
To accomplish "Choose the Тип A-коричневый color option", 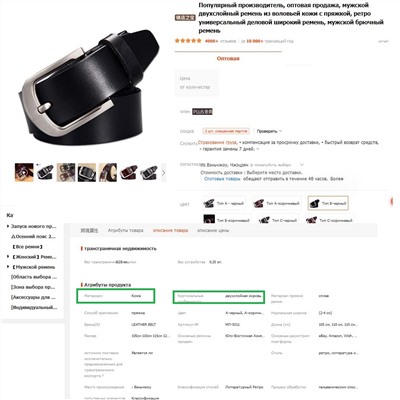I will [276, 203].
